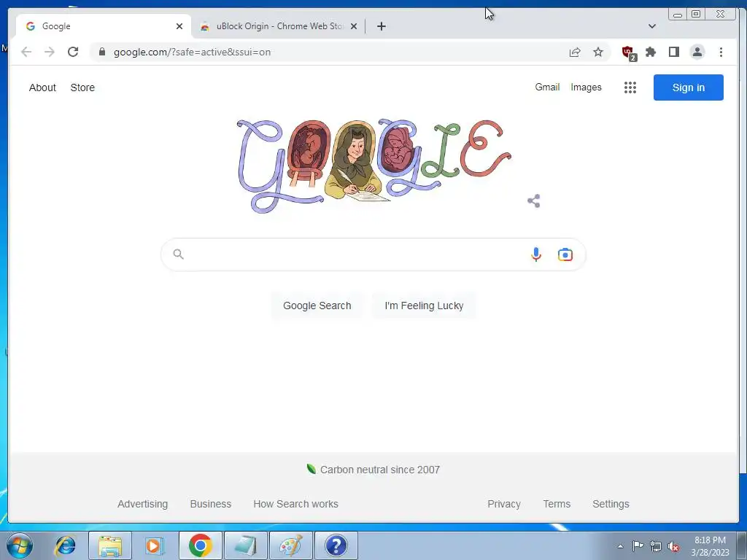Open Chrome's three-dot menu
Screen dimensions: 747x560
721,52
